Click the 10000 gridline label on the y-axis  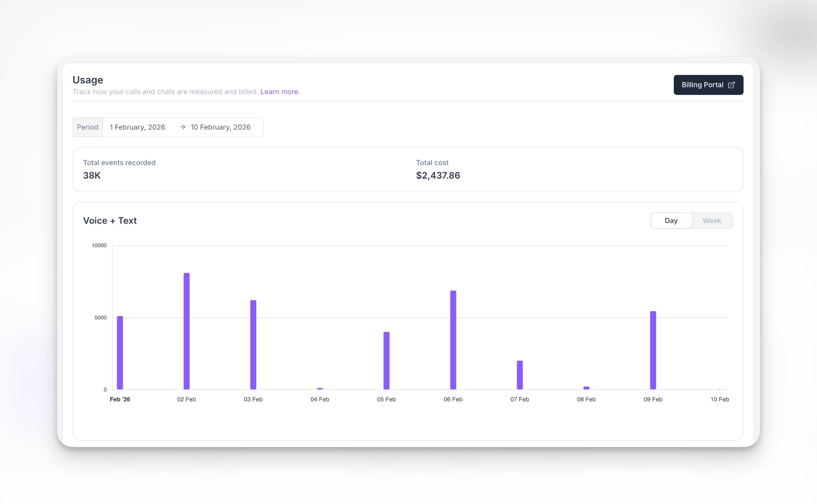(99, 245)
